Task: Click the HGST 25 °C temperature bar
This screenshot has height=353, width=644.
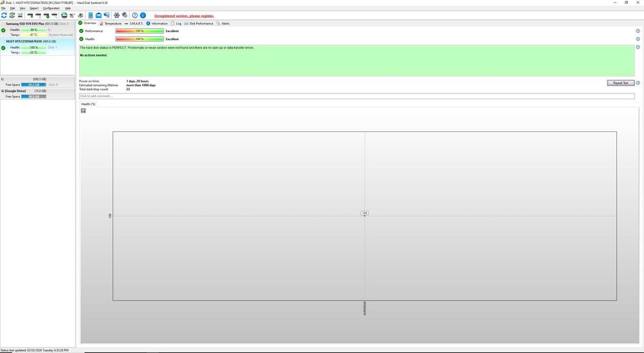Action: (33, 53)
